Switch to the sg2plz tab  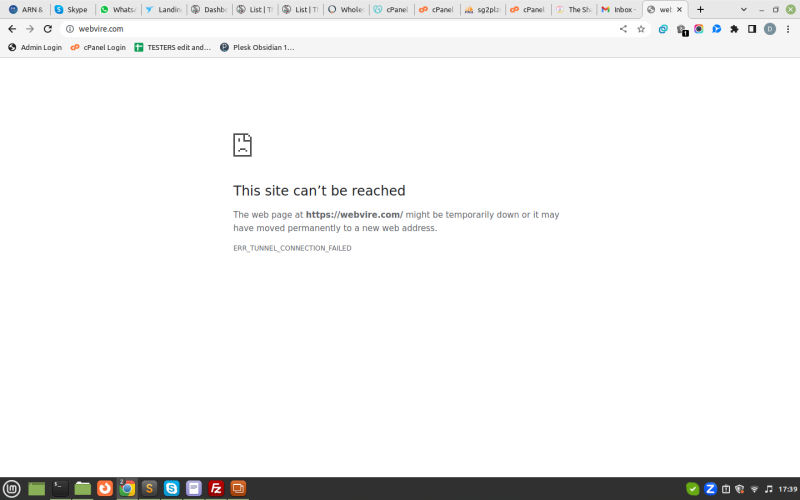tap(482, 10)
